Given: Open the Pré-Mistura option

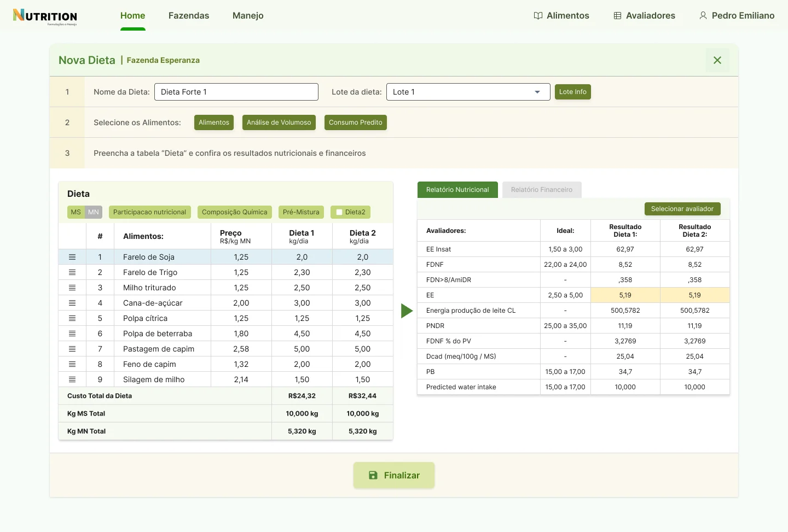Looking at the screenshot, I should point(301,212).
